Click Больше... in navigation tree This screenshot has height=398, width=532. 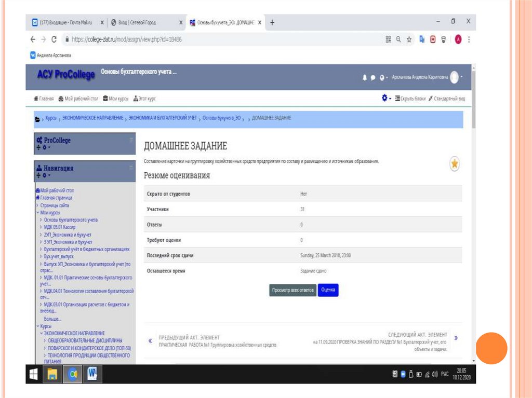pos(52,319)
